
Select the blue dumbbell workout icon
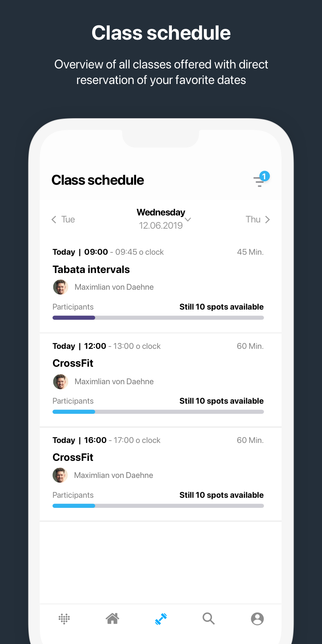(161, 618)
